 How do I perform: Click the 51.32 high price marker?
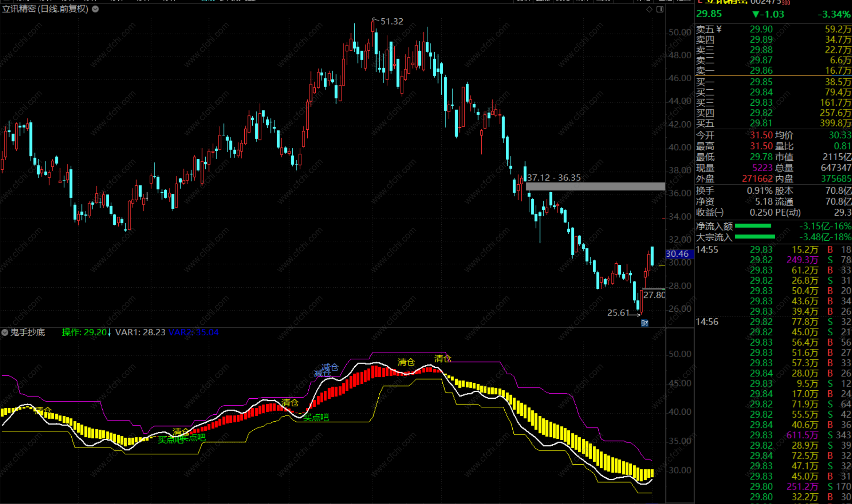coord(391,21)
